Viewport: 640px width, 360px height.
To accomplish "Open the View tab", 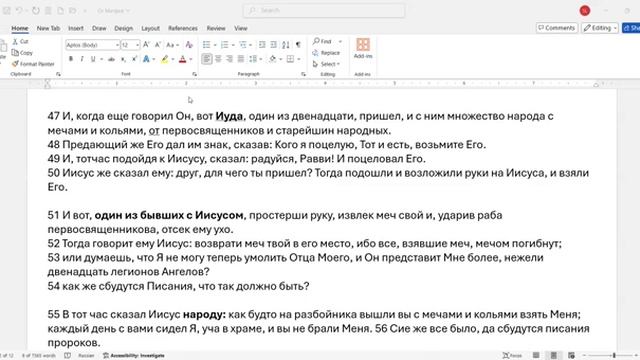I will (241, 28).
